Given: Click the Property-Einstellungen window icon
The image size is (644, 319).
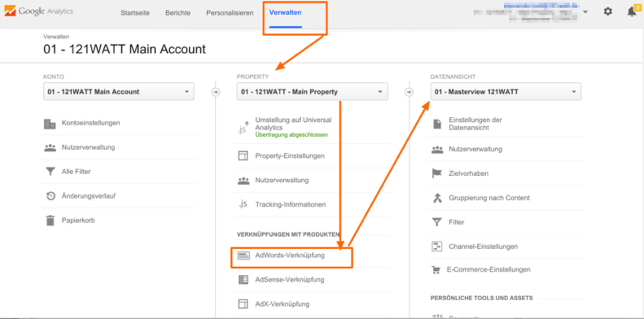Looking at the screenshot, I should [243, 156].
